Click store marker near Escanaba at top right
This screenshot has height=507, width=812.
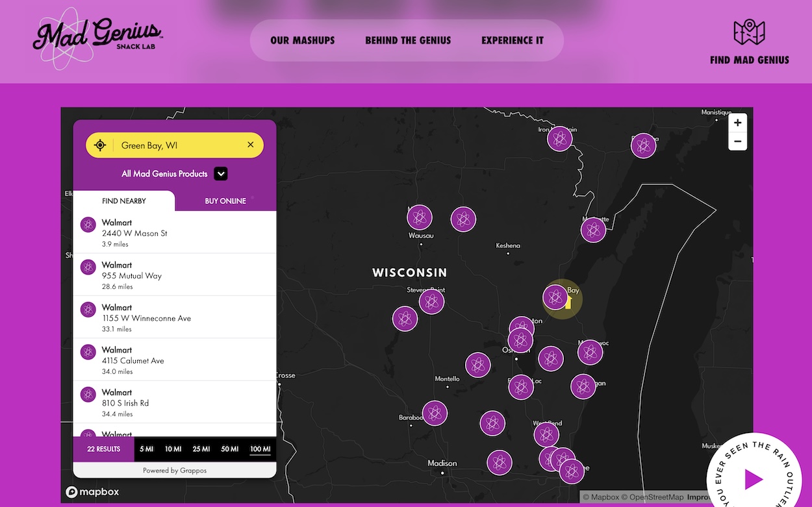click(x=643, y=145)
